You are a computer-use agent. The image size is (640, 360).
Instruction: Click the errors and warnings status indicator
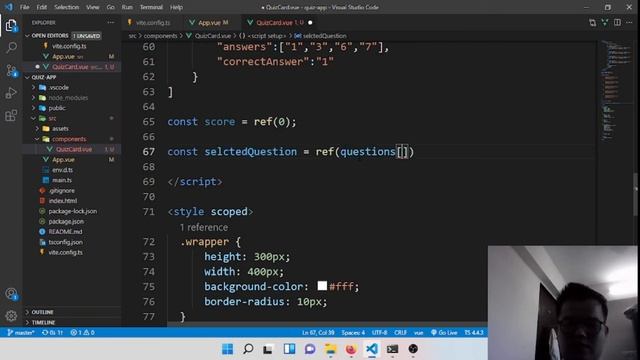point(82,333)
